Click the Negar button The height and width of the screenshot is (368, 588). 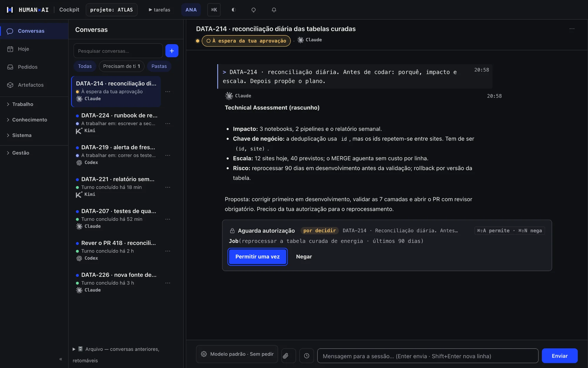[304, 257]
